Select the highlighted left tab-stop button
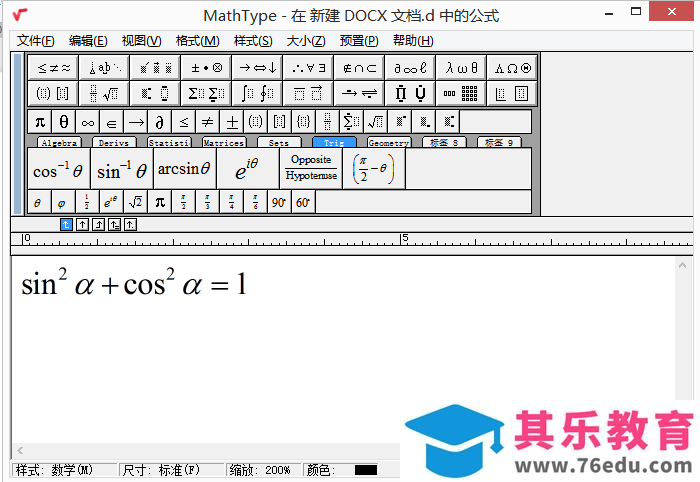The image size is (700, 482). point(66,224)
